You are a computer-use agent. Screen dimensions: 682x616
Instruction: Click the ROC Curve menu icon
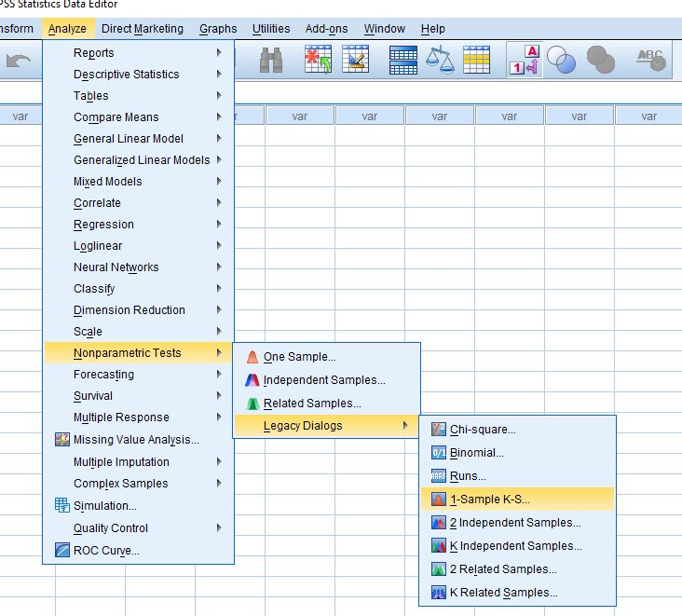pos(62,551)
